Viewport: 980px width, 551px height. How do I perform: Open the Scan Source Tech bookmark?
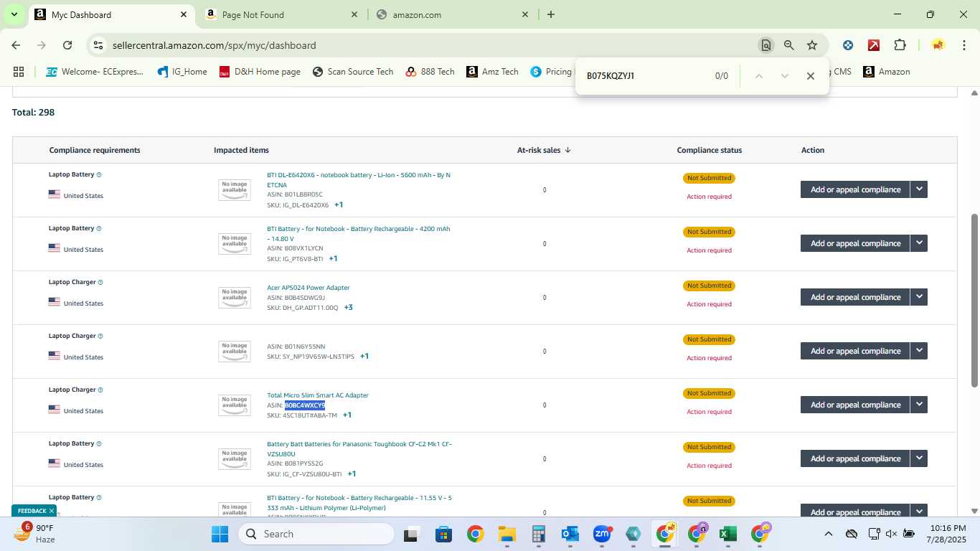[353, 72]
